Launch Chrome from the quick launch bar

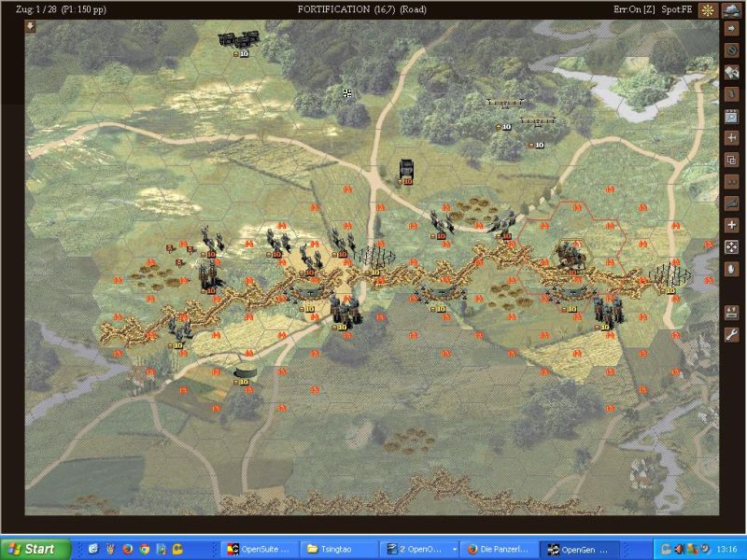[145, 549]
